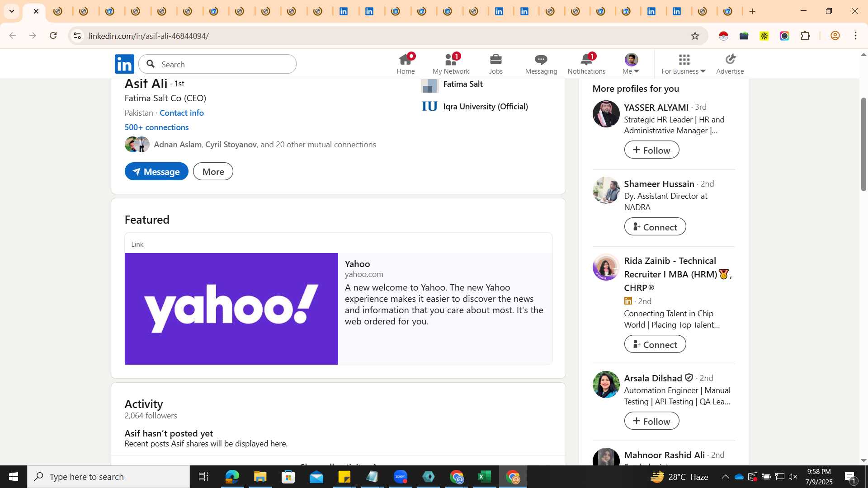The image size is (868, 488).
Task: Click the LinkedIn search field
Action: click(x=217, y=64)
